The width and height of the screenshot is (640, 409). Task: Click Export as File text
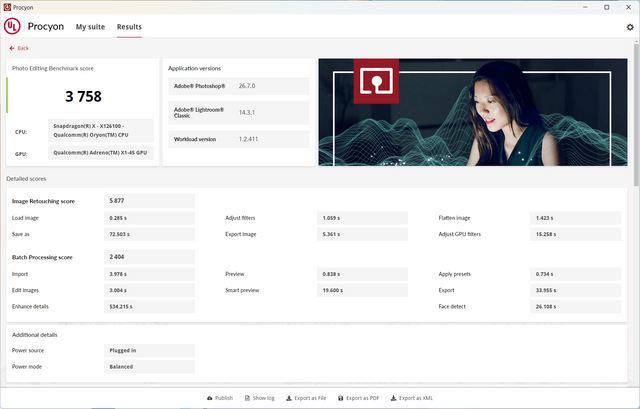point(310,398)
